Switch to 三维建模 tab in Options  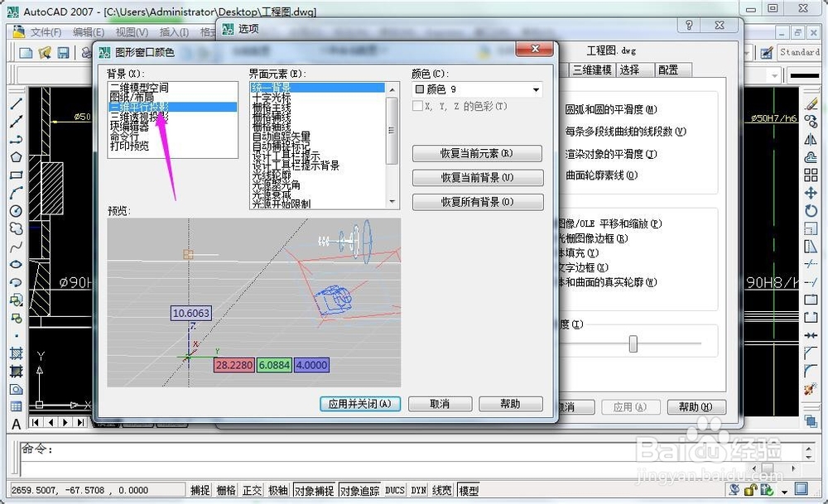coord(592,70)
